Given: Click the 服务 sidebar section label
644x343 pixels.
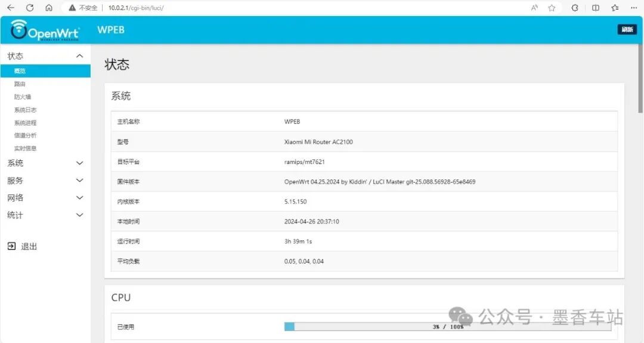Looking at the screenshot, I should 15,180.
